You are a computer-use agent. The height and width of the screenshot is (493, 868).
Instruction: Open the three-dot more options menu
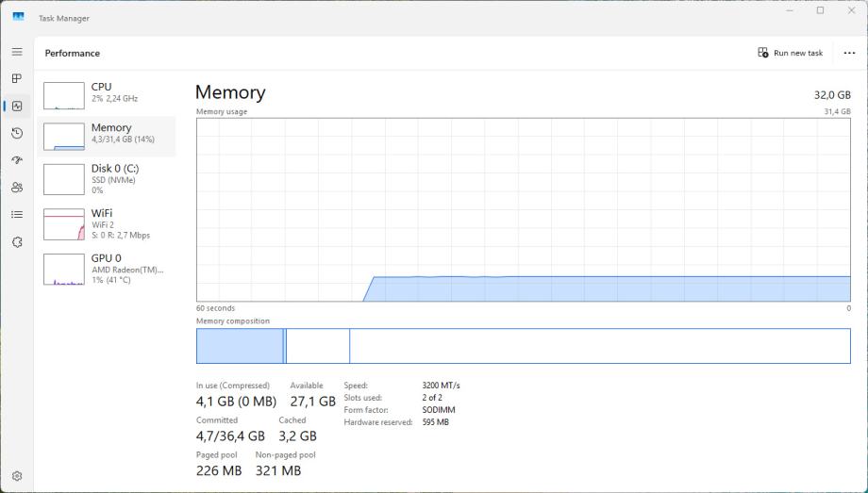coord(849,53)
